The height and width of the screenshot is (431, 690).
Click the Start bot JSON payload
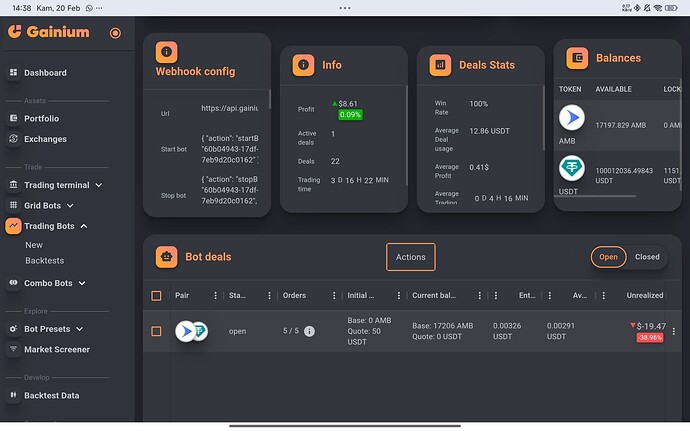(230, 149)
